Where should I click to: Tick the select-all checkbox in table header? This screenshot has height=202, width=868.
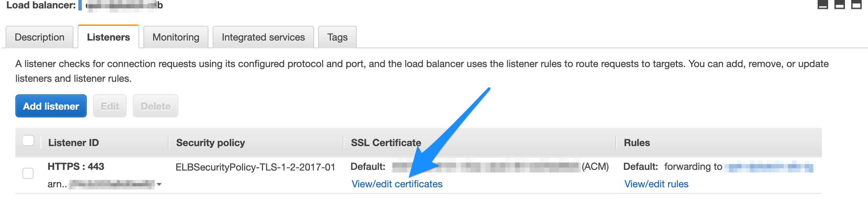28,140
